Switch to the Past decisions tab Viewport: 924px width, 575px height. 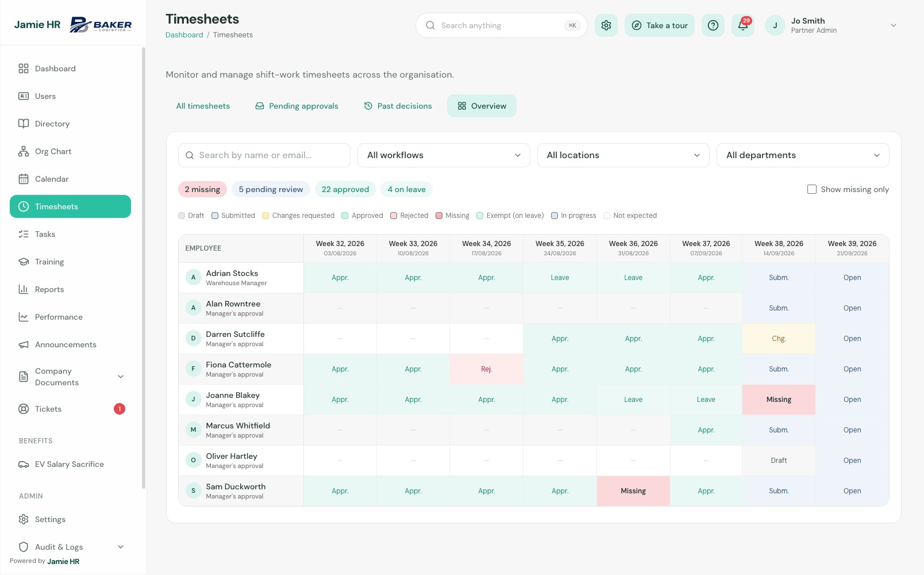click(398, 106)
